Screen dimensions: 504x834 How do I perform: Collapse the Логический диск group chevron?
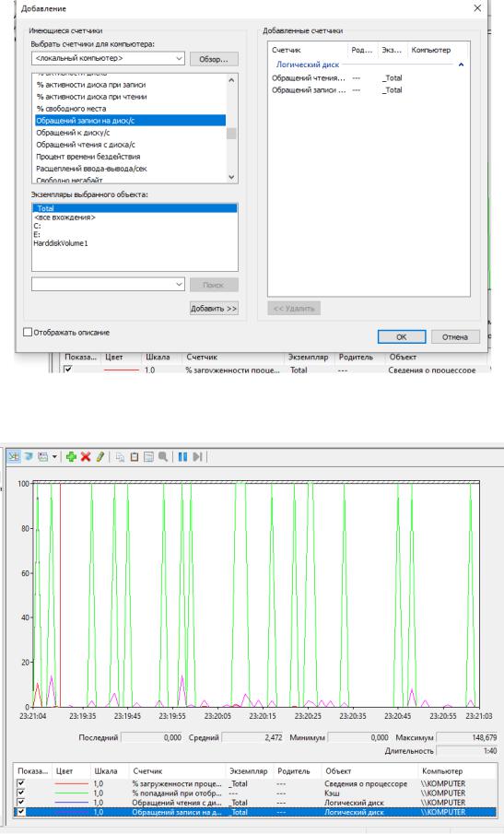click(461, 65)
